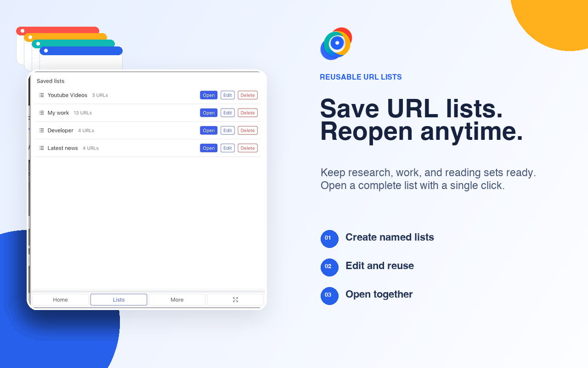Open the Latest news list

point(209,148)
